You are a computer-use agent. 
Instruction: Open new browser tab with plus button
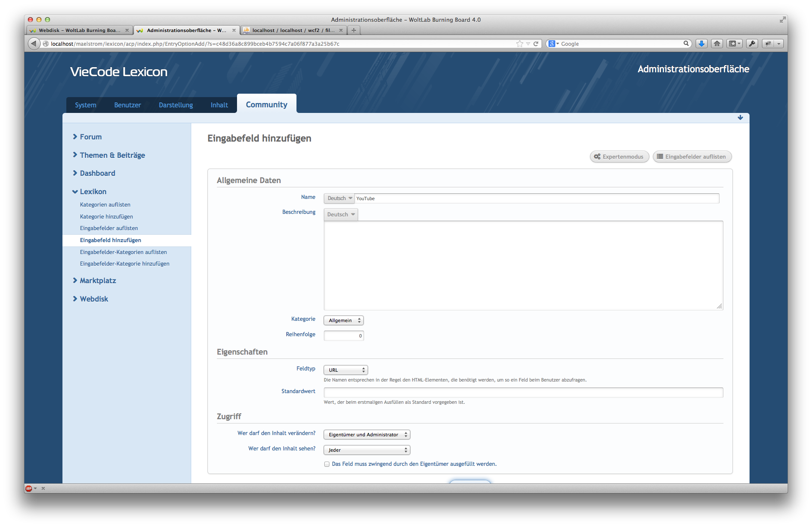click(354, 30)
